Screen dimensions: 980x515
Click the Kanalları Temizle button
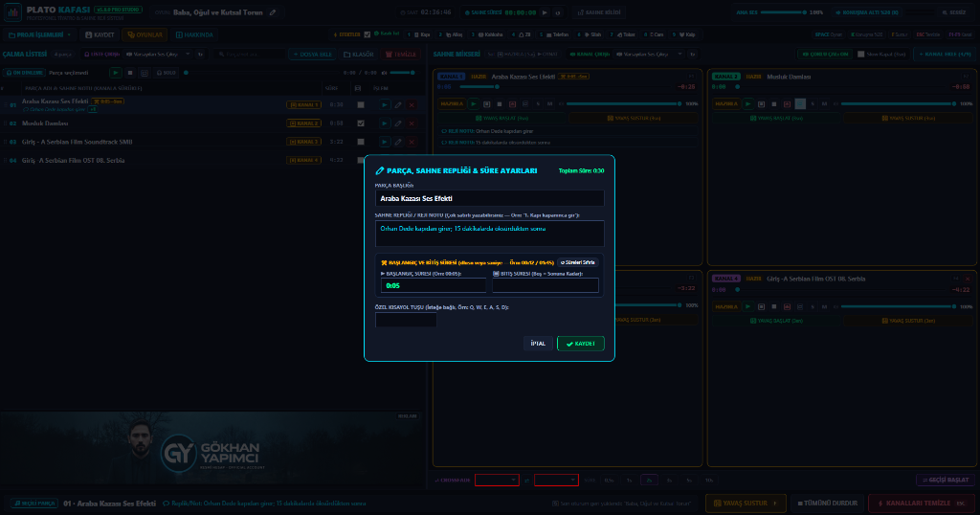point(922,504)
